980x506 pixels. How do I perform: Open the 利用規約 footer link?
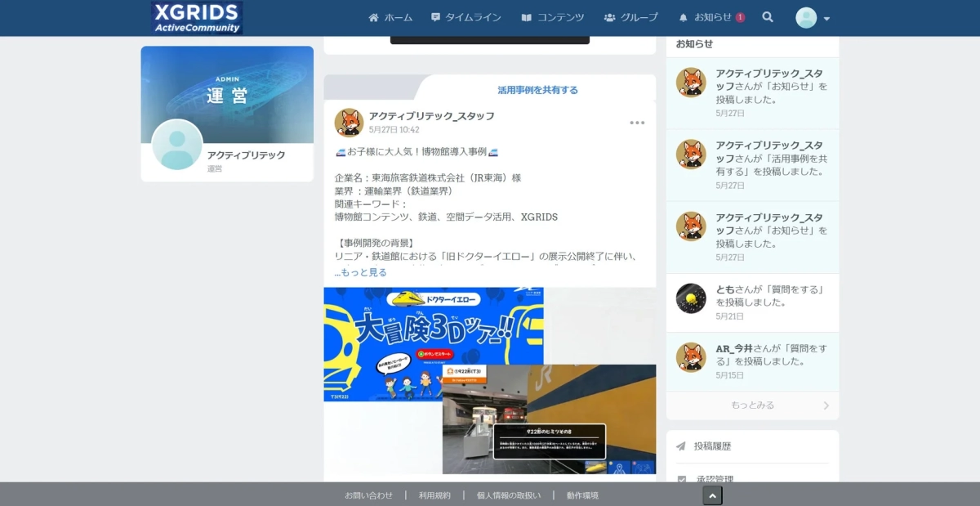tap(434, 495)
